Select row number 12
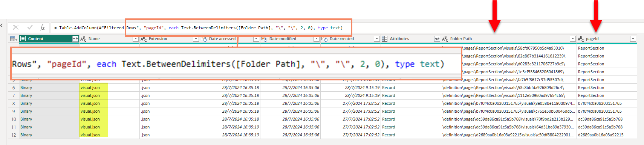Image resolution: width=644 pixels, height=145 pixels. coord(14,135)
